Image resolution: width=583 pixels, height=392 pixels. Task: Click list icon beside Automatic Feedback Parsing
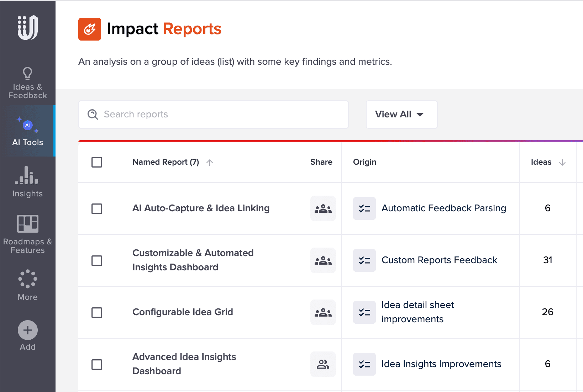[364, 208]
